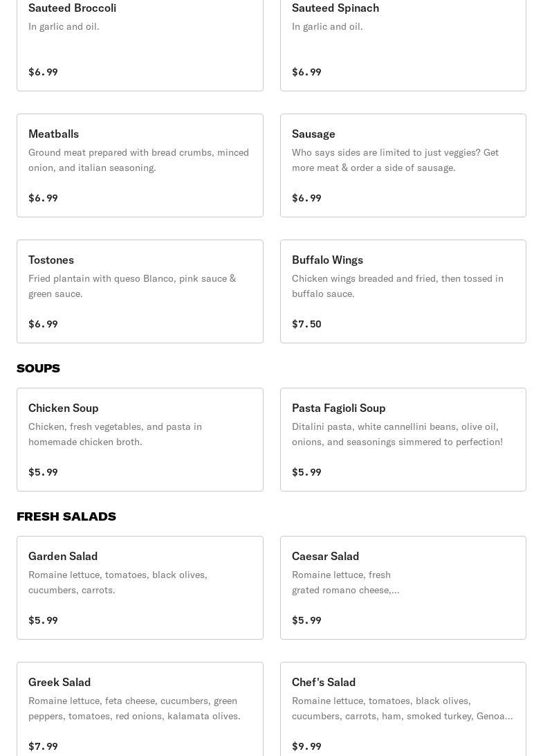Image resolution: width=543 pixels, height=756 pixels.
Task: Click the Sausage item description
Action: pyautogui.click(x=395, y=160)
